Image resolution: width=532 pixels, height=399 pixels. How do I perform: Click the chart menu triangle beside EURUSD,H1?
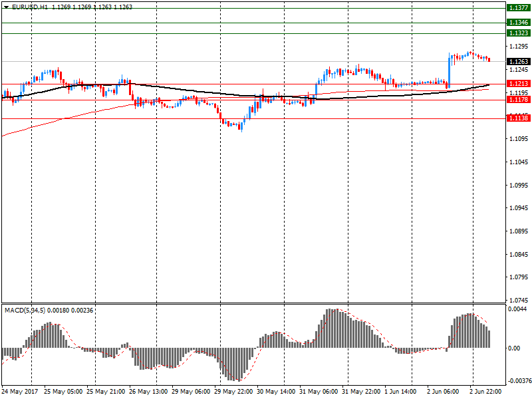pos(6,7)
